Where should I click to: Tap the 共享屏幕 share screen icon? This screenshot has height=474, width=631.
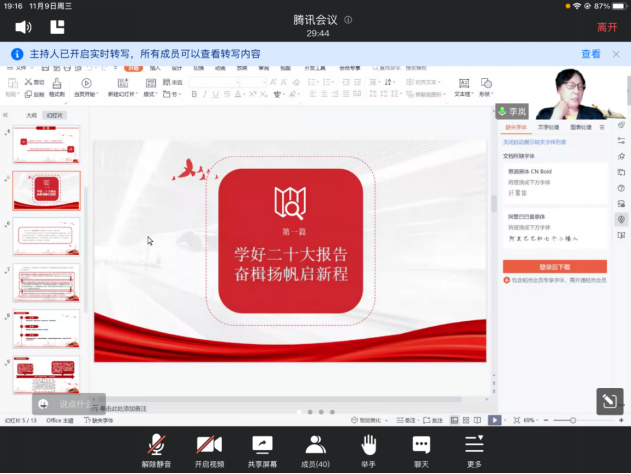pos(262,445)
